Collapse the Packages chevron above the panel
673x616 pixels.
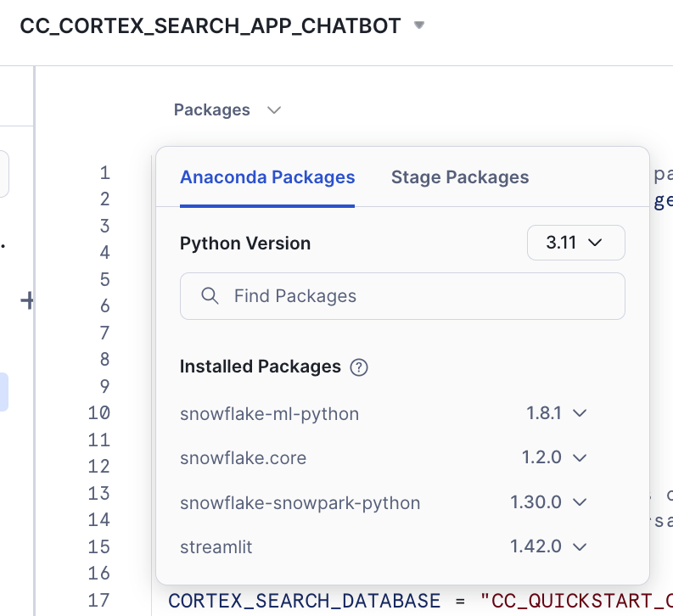point(273,110)
